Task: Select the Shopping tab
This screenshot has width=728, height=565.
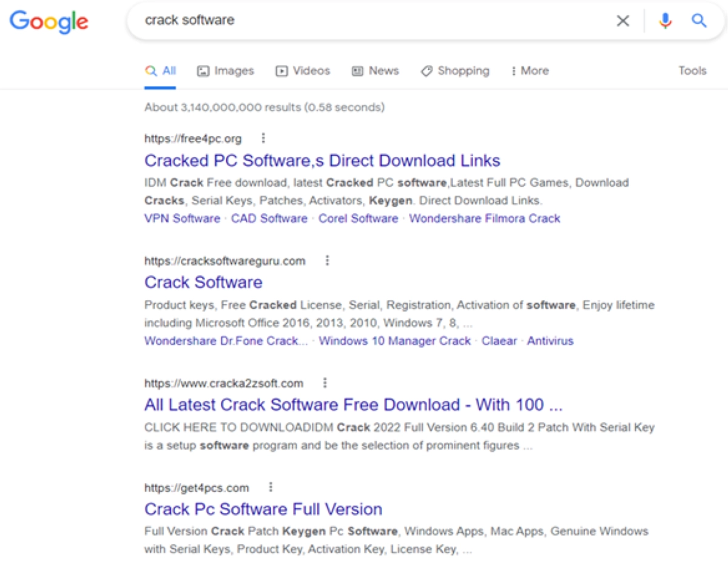Action: click(x=455, y=71)
